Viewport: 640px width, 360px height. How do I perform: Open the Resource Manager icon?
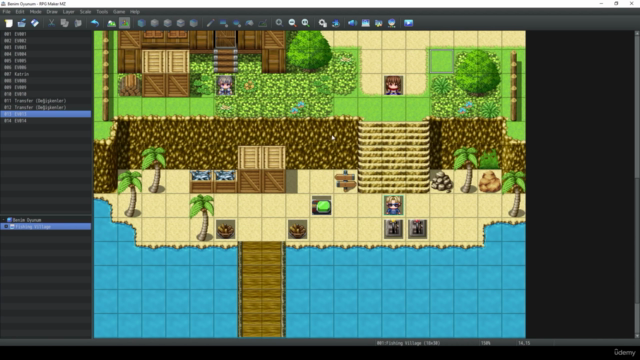tap(378, 23)
